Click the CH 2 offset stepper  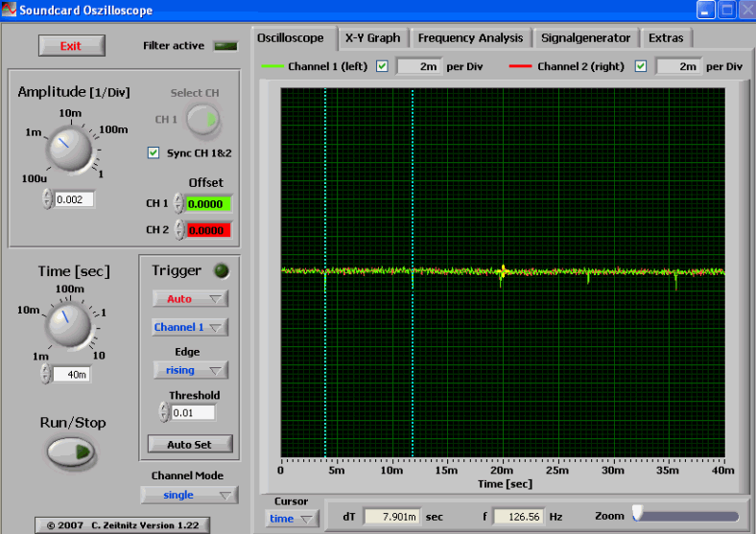click(x=179, y=230)
